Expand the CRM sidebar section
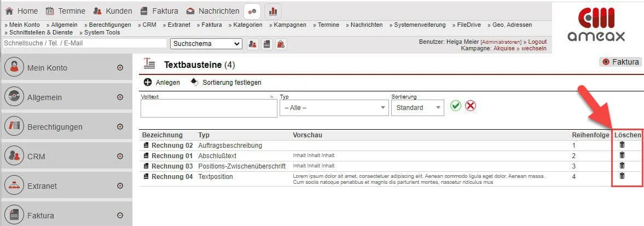The width and height of the screenshot is (644, 226). [x=120, y=157]
